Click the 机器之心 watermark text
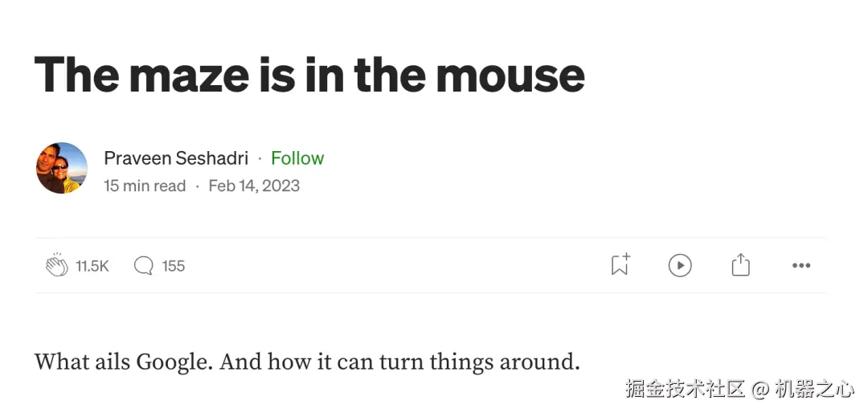Image resolution: width=868 pixels, height=413 pixels. (x=814, y=389)
